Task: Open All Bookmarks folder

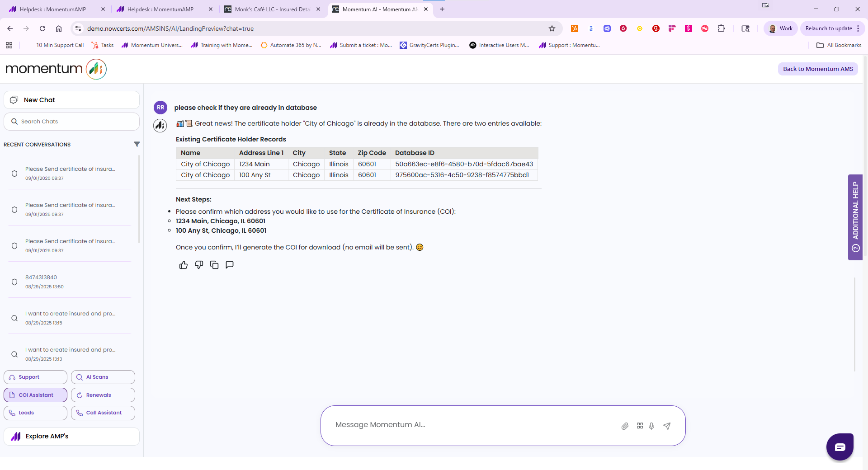Action: click(x=839, y=45)
